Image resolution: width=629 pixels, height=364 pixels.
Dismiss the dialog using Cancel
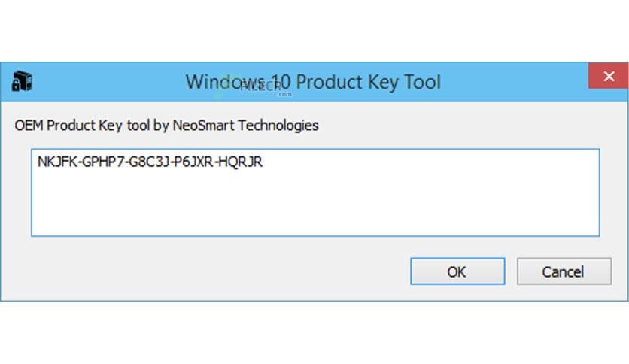pos(564,271)
